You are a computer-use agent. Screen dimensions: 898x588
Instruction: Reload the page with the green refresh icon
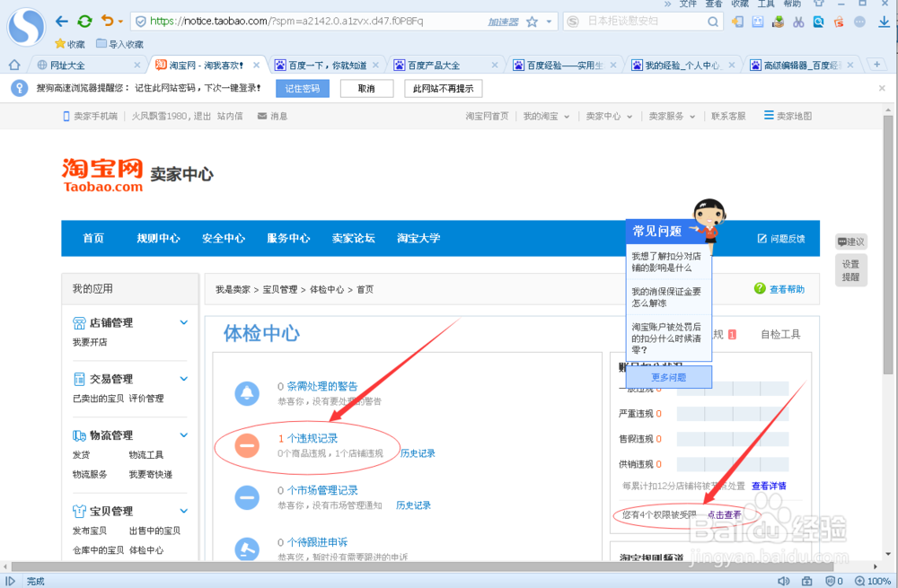pyautogui.click(x=84, y=22)
